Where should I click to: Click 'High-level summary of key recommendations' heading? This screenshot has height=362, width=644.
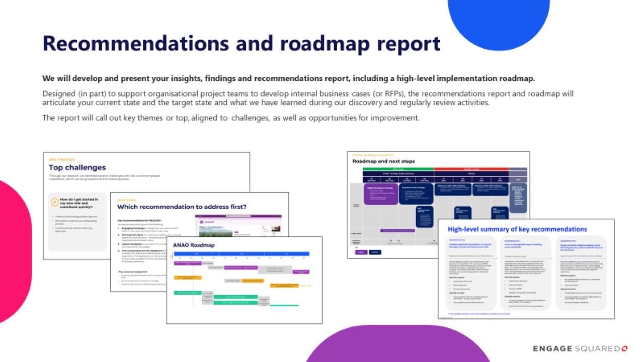tap(517, 229)
